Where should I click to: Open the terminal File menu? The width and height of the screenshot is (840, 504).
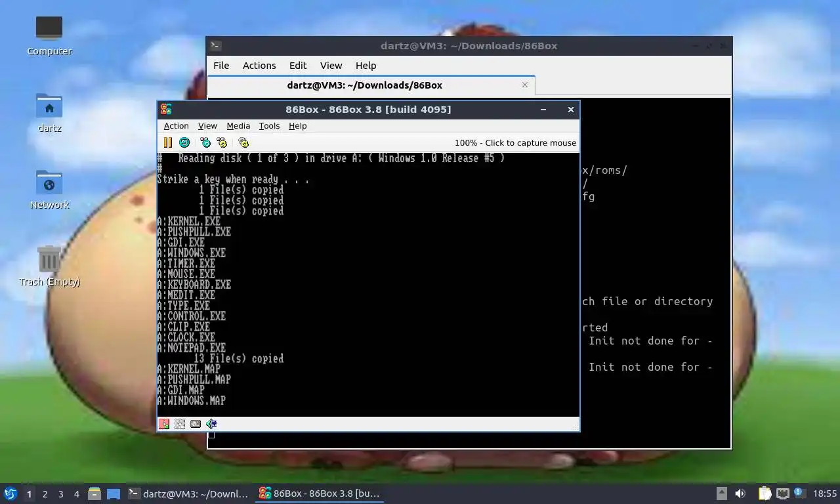point(221,66)
